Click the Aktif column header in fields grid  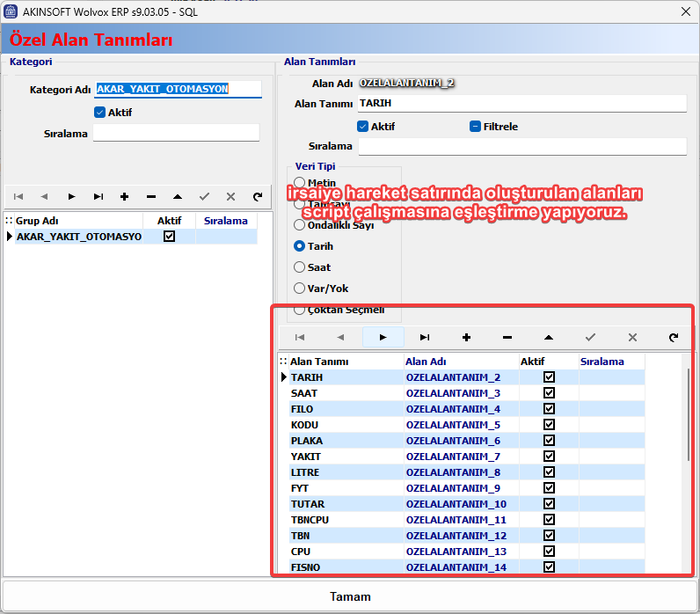(549, 362)
